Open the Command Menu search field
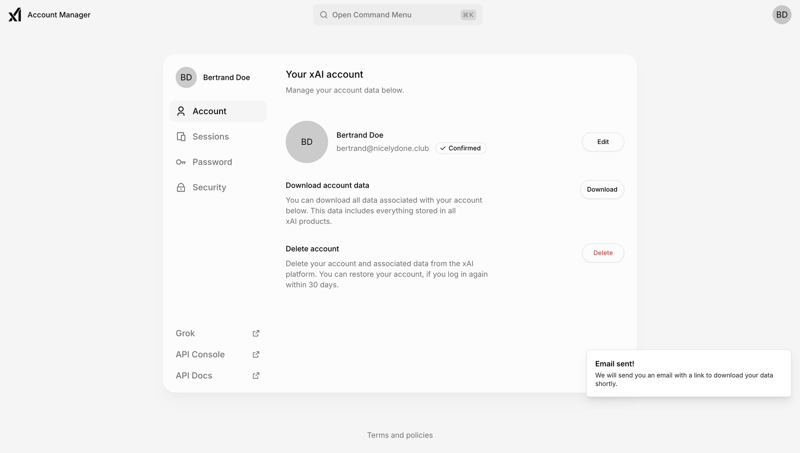 pyautogui.click(x=397, y=15)
